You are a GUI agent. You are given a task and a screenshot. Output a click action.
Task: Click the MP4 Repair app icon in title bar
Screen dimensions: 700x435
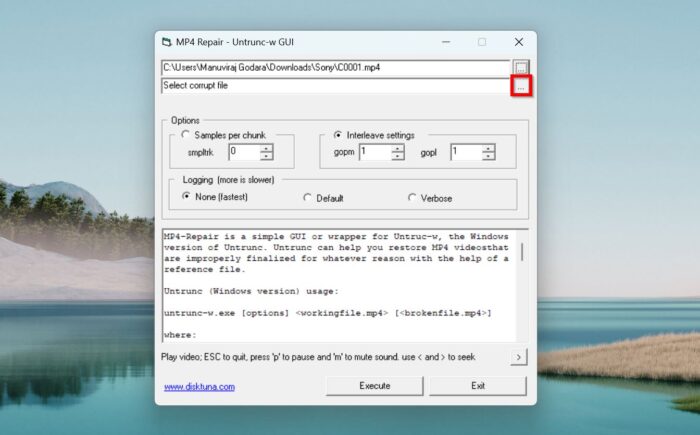[x=167, y=42]
